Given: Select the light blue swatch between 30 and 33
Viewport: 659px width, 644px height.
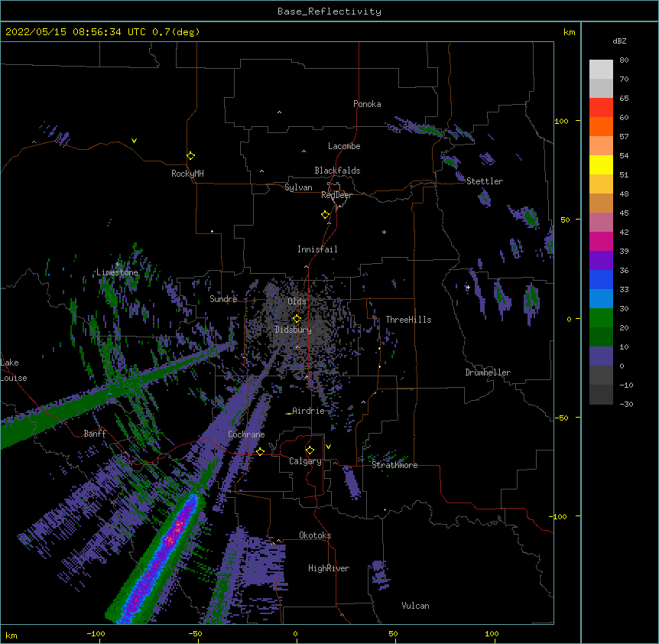Looking at the screenshot, I should 601,298.
